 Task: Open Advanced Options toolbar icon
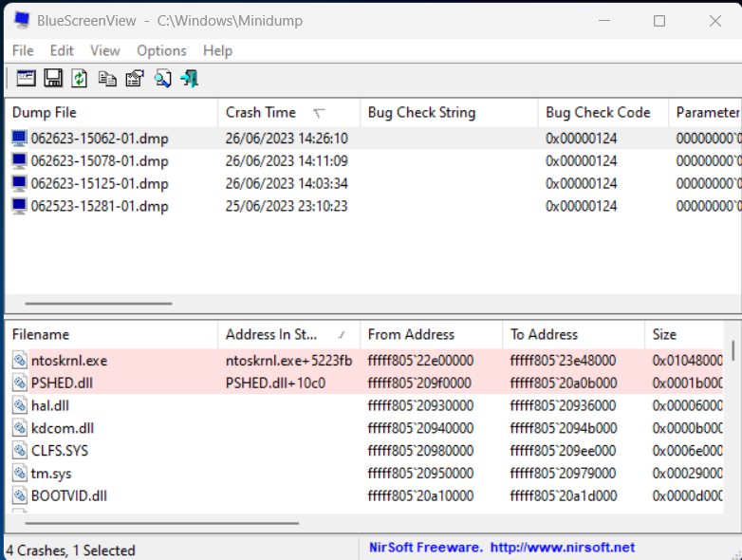tap(26, 78)
